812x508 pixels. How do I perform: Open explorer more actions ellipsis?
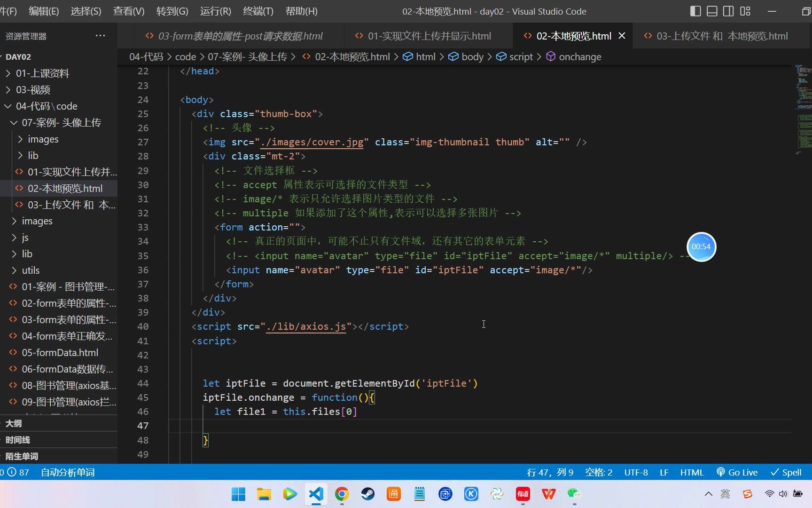100,36
